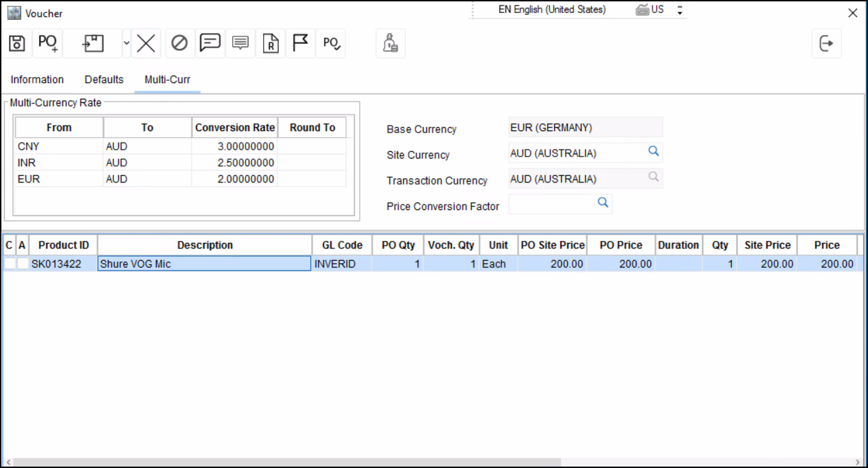
Task: Close the Voucher window
Action: coord(853,13)
